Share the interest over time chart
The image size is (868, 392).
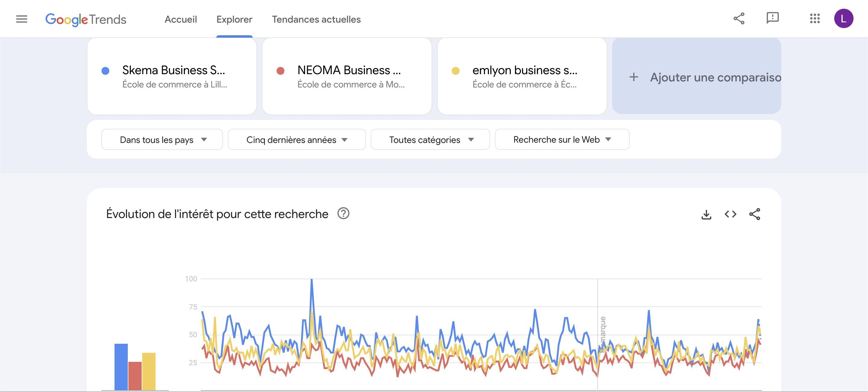(755, 214)
